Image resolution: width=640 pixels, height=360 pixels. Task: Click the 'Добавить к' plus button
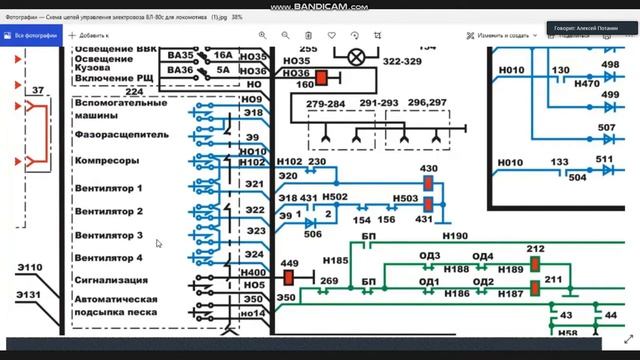point(89,36)
